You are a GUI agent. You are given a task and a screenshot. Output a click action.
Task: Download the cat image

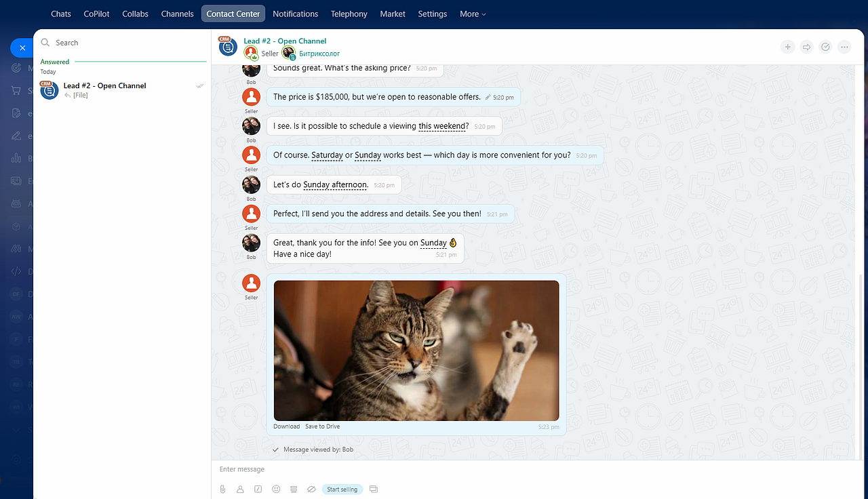[286, 426]
